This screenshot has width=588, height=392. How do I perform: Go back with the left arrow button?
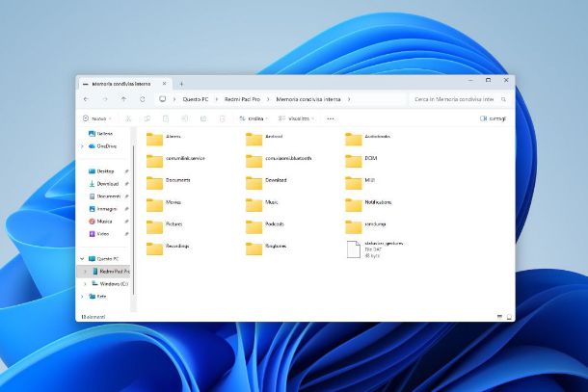86,99
